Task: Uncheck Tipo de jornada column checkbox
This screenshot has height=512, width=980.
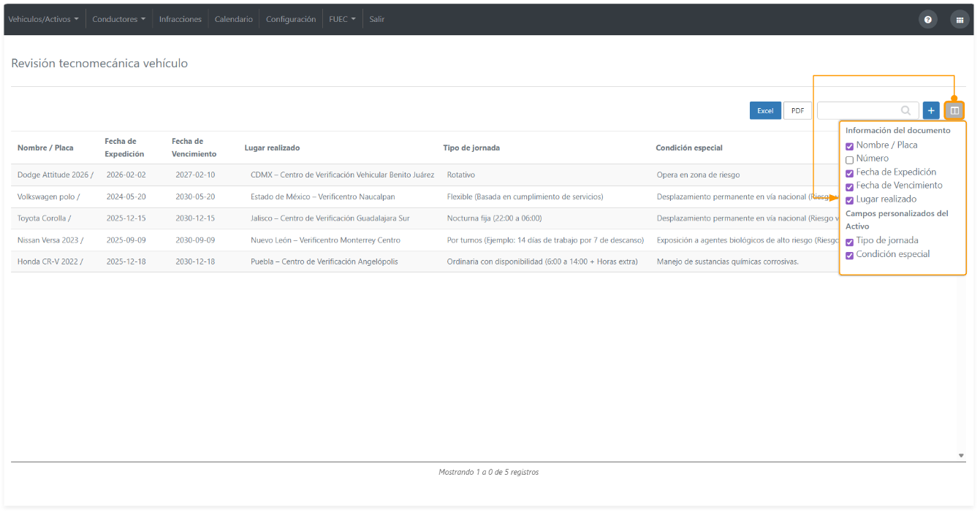Action: tap(849, 242)
